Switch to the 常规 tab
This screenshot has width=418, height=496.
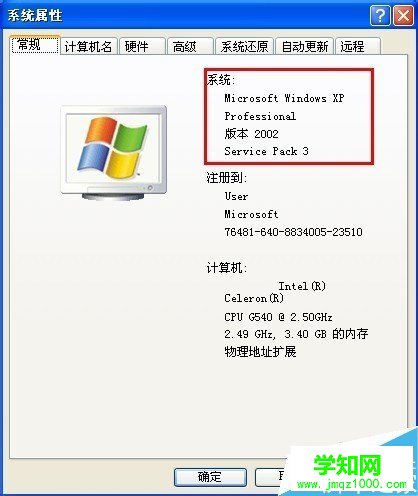click(x=35, y=44)
